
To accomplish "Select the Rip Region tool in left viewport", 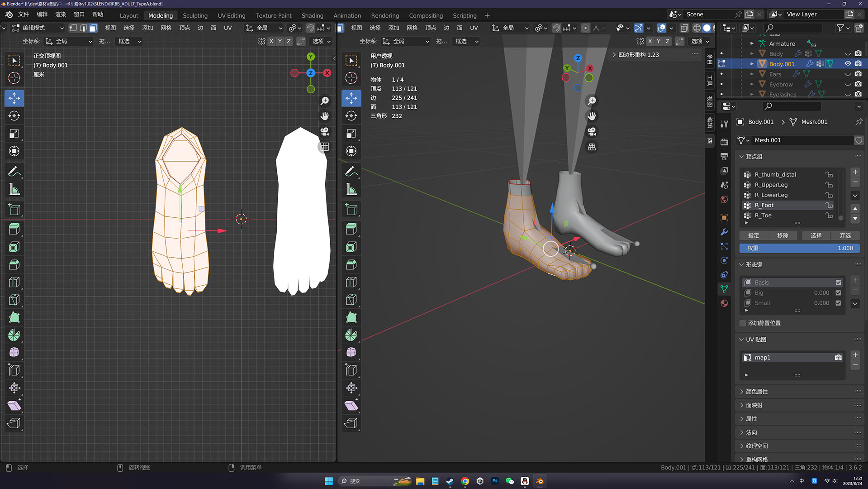I will pos(14,423).
